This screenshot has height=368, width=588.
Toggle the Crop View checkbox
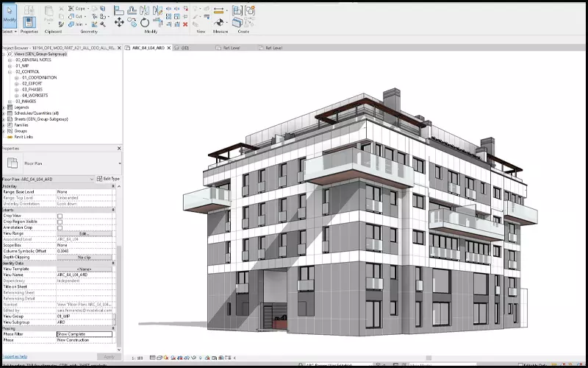tap(60, 216)
